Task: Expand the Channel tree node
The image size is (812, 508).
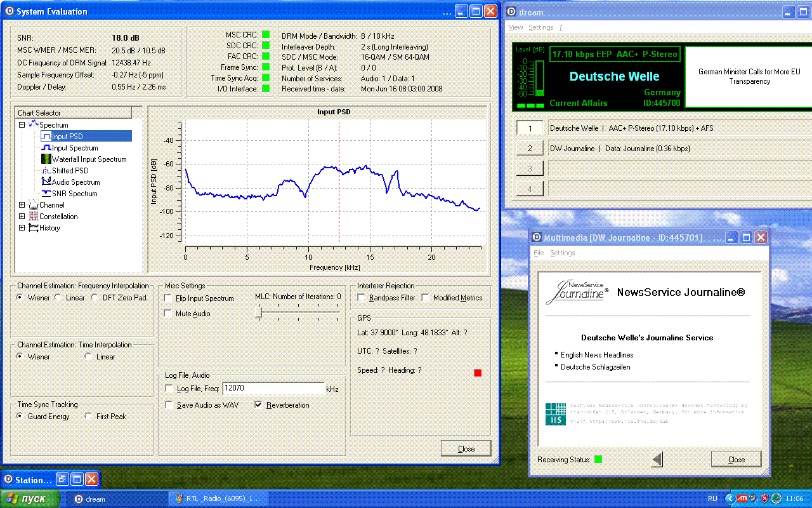Action: [22, 204]
